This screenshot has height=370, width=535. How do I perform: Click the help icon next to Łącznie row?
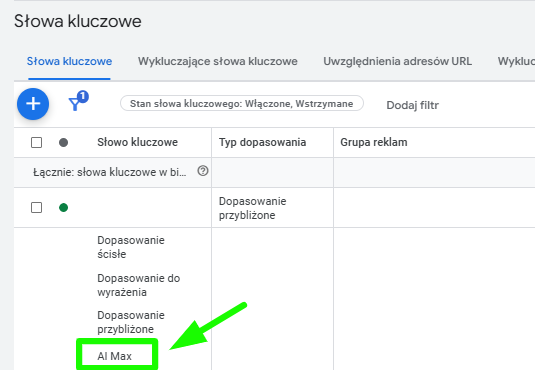tap(203, 171)
